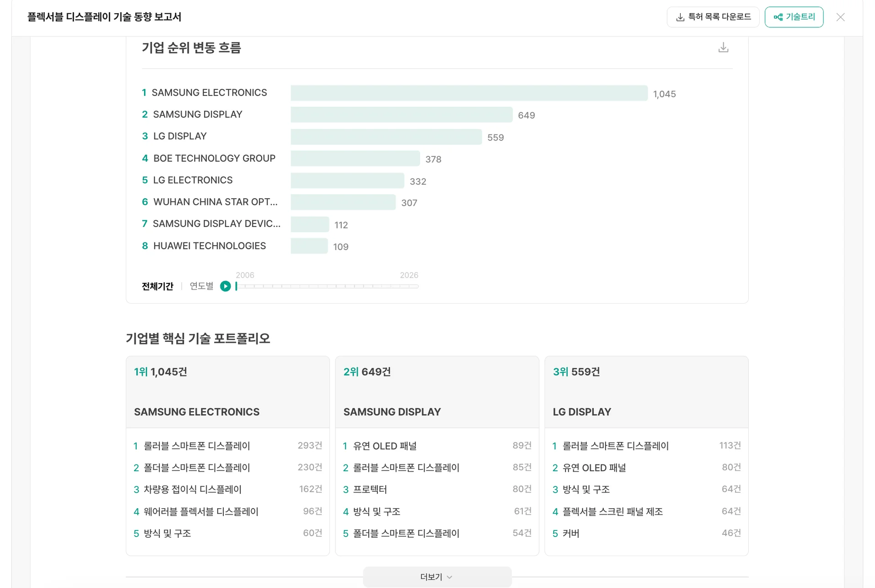Image resolution: width=875 pixels, height=588 pixels.
Task: Select the 전체기간 period option
Action: coord(157,286)
